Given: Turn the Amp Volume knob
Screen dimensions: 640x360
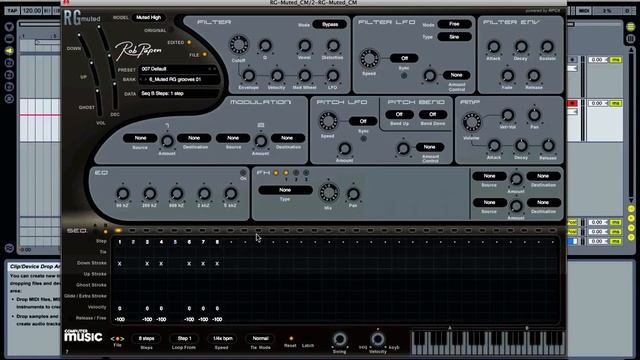Looking at the screenshot, I should 471,122.
